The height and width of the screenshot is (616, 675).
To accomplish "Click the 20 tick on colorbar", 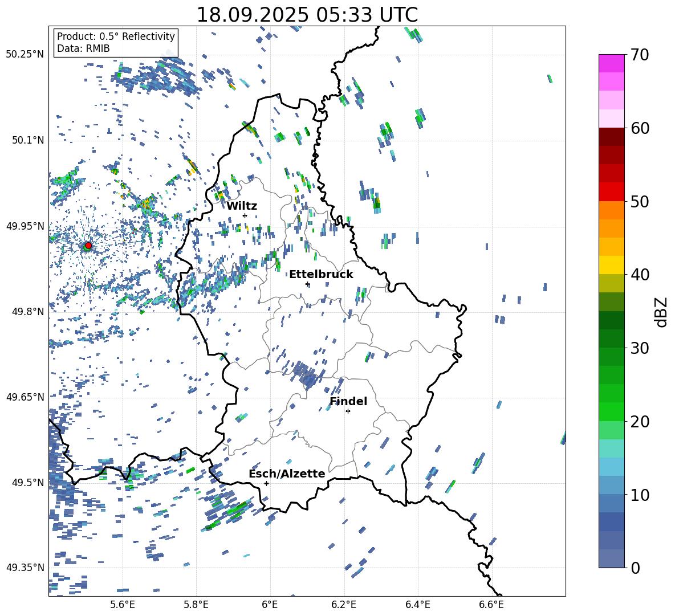I will pyautogui.click(x=639, y=421).
